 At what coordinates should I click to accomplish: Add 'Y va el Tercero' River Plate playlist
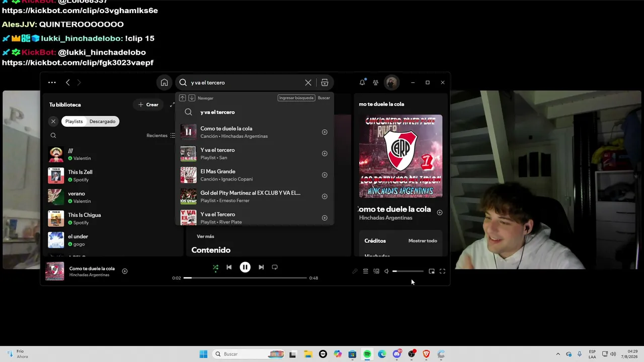(x=325, y=218)
